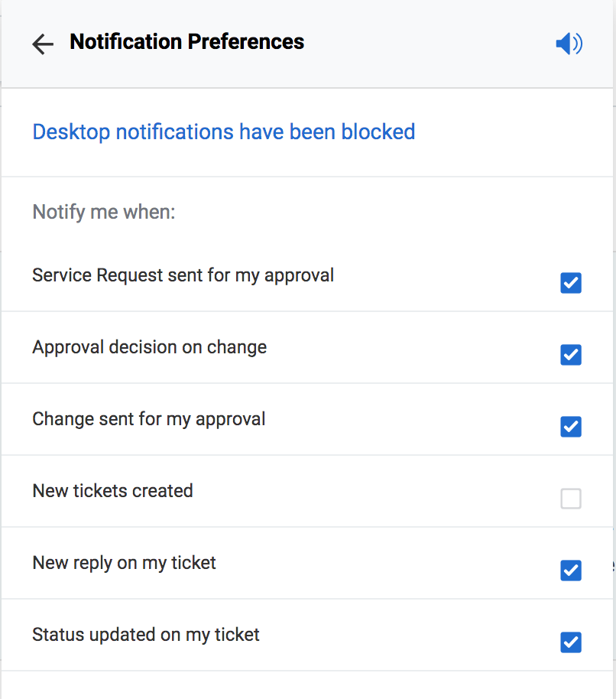This screenshot has height=699, width=616.
Task: Uncheck the Service Request approval checkbox
Action: 571,283
